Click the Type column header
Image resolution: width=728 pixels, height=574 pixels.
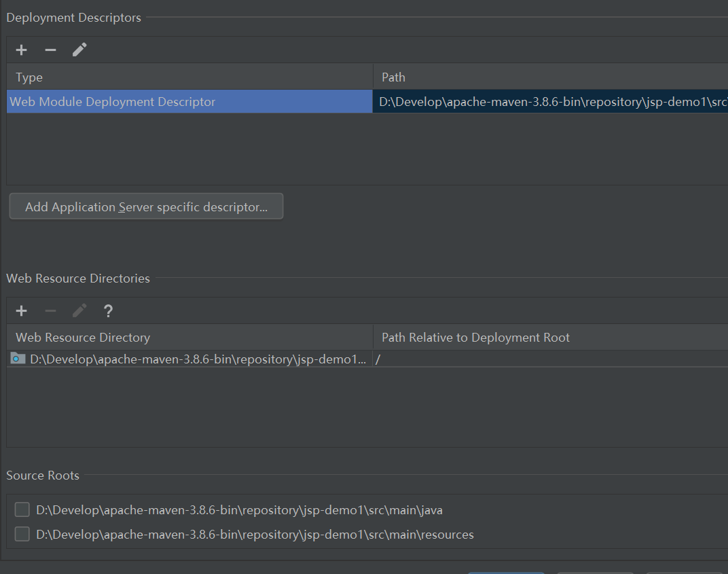tap(29, 77)
